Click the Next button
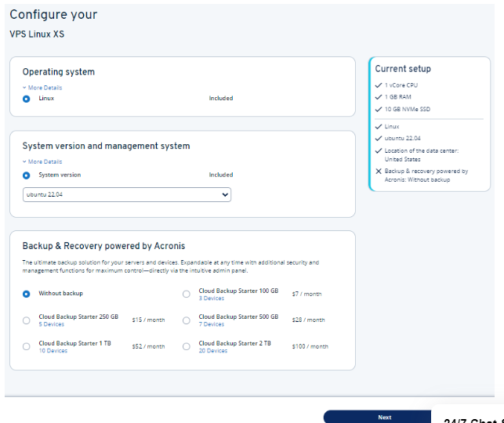Image resolution: width=504 pixels, height=423 pixels. [384, 418]
